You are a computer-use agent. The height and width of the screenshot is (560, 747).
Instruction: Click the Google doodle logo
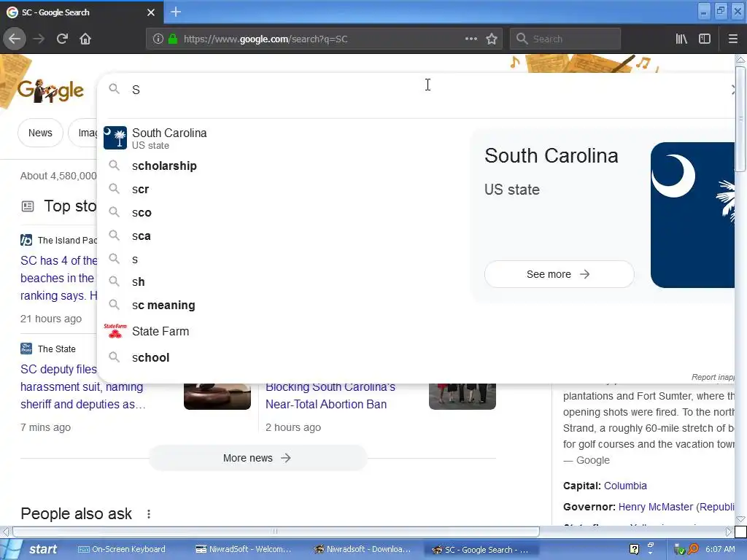coord(51,90)
